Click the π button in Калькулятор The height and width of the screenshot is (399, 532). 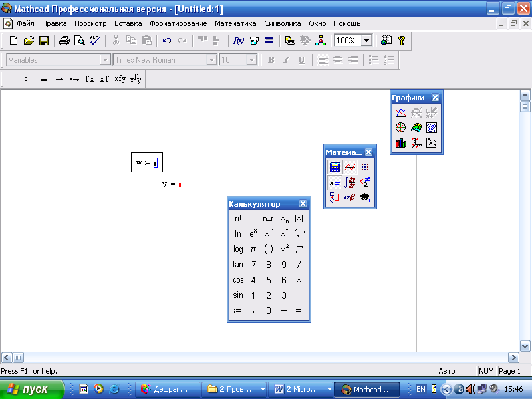click(253, 249)
